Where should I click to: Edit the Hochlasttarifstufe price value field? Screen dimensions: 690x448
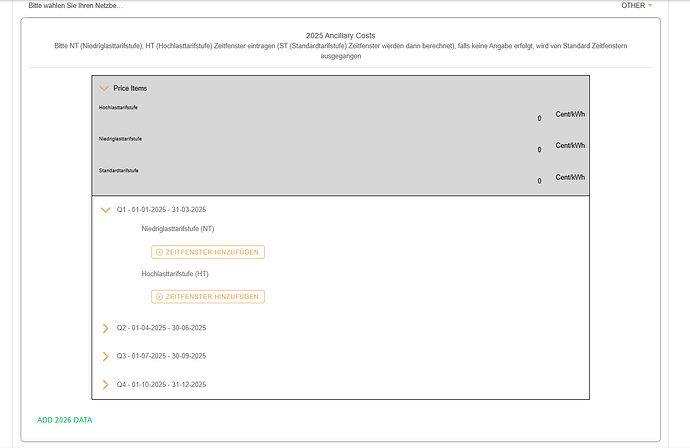tap(539, 118)
